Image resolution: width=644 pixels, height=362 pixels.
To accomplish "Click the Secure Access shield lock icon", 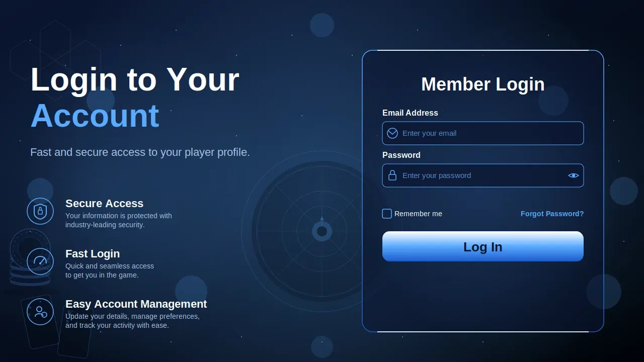I will click(40, 211).
